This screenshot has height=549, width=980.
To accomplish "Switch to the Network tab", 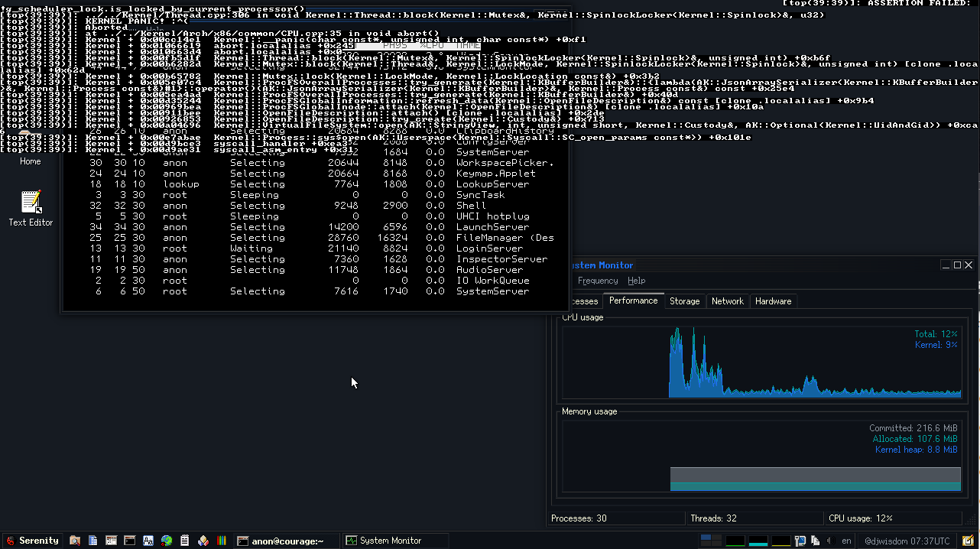I will click(728, 300).
